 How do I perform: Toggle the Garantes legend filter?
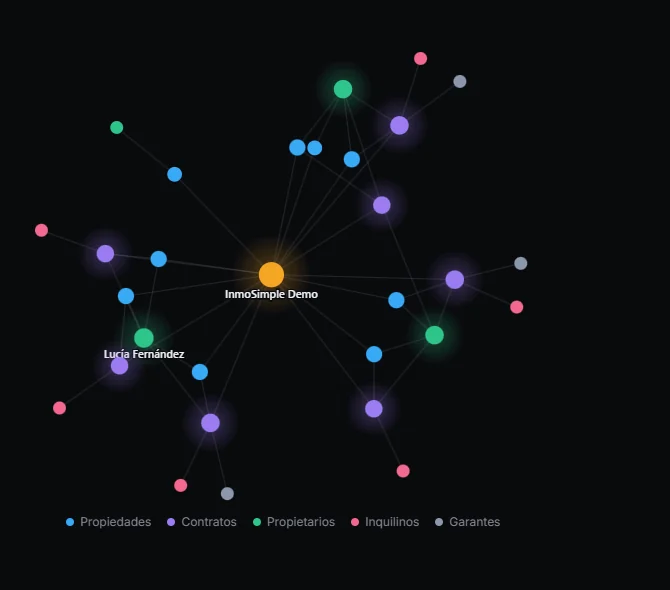[467, 522]
